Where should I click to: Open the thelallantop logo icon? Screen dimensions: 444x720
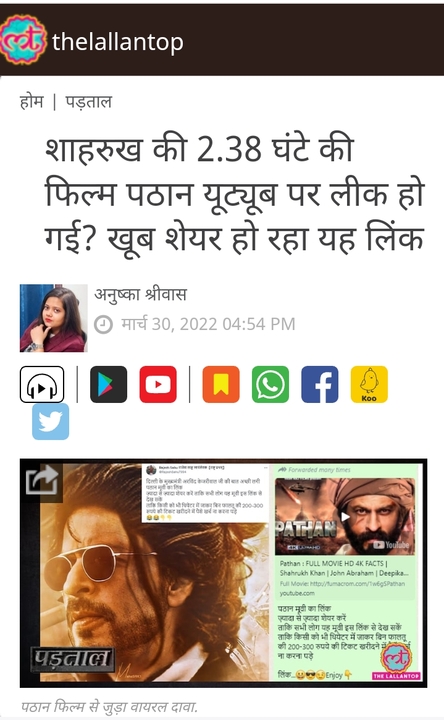pos(23,40)
